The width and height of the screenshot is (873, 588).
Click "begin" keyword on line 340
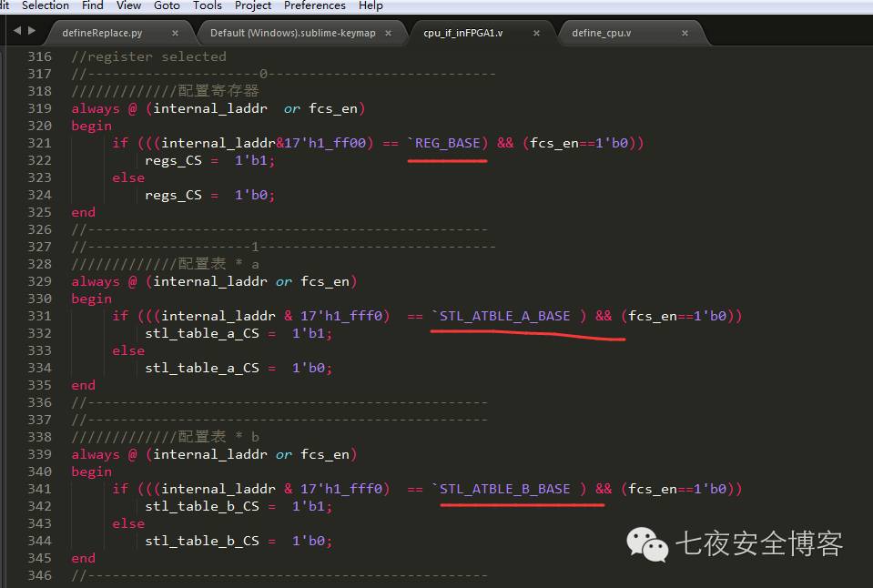click(x=91, y=472)
